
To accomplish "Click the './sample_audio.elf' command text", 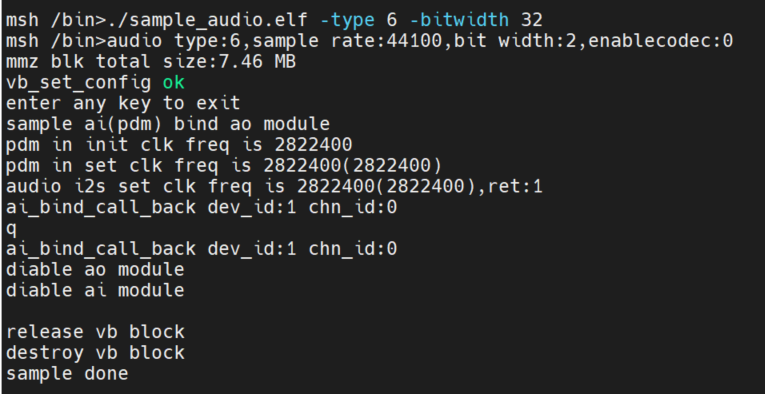I will (x=207, y=20).
